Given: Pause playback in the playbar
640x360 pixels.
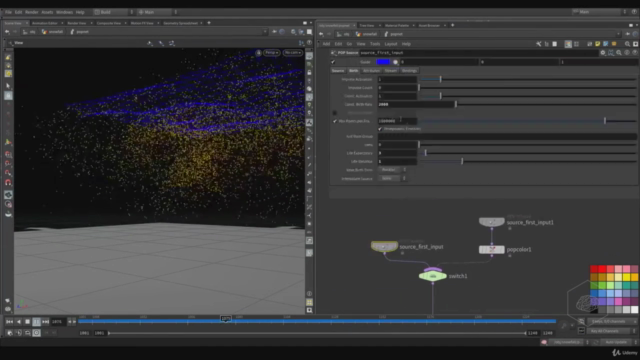Looking at the screenshot, I should pos(36,322).
